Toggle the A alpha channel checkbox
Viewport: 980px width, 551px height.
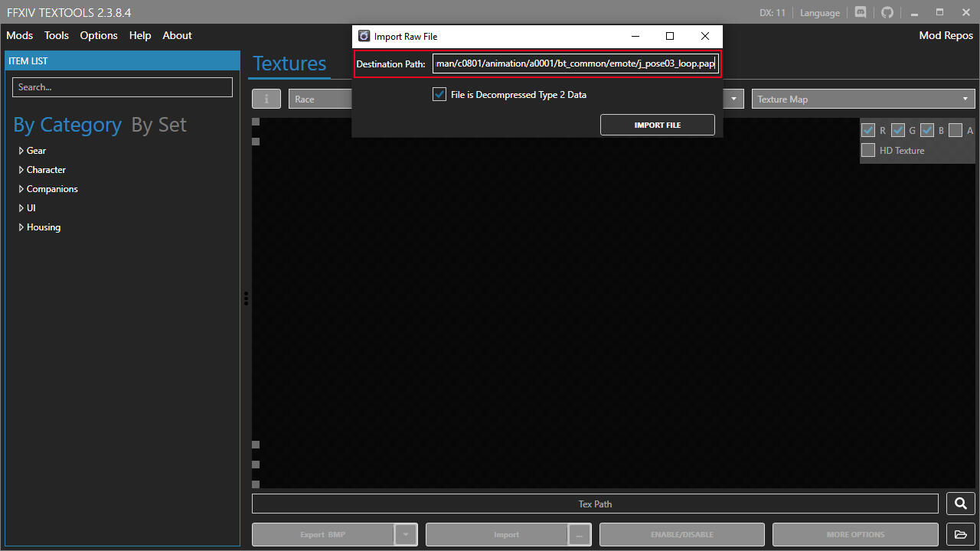[x=955, y=130]
